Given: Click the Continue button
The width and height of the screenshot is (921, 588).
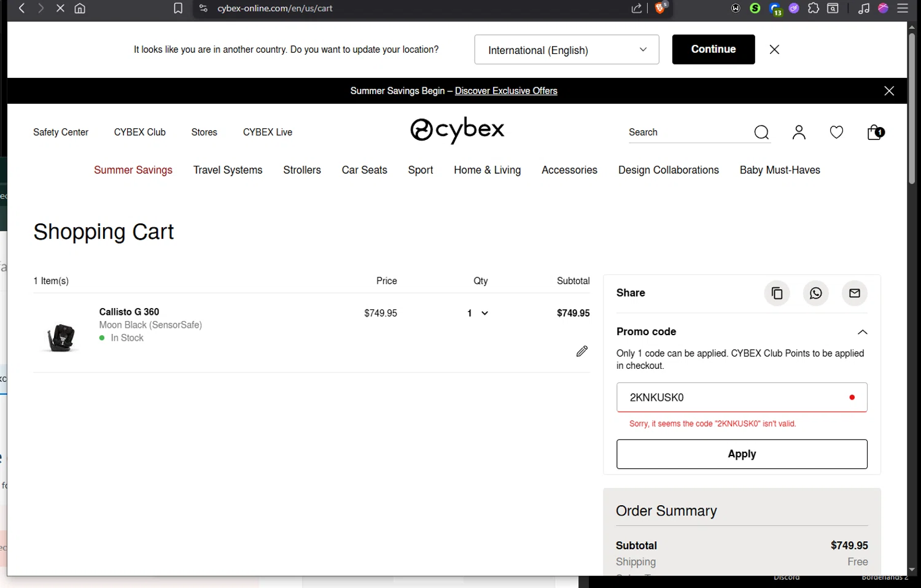Looking at the screenshot, I should (x=713, y=50).
